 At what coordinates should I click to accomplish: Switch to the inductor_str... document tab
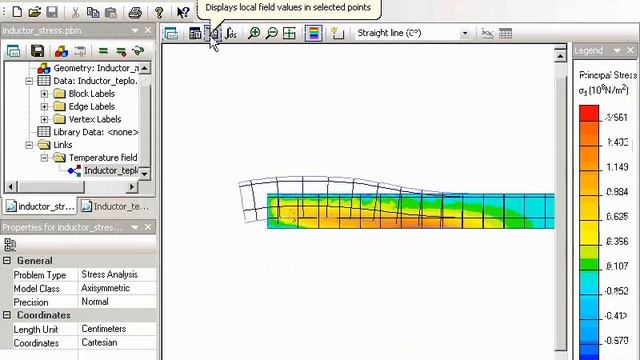coord(40,207)
